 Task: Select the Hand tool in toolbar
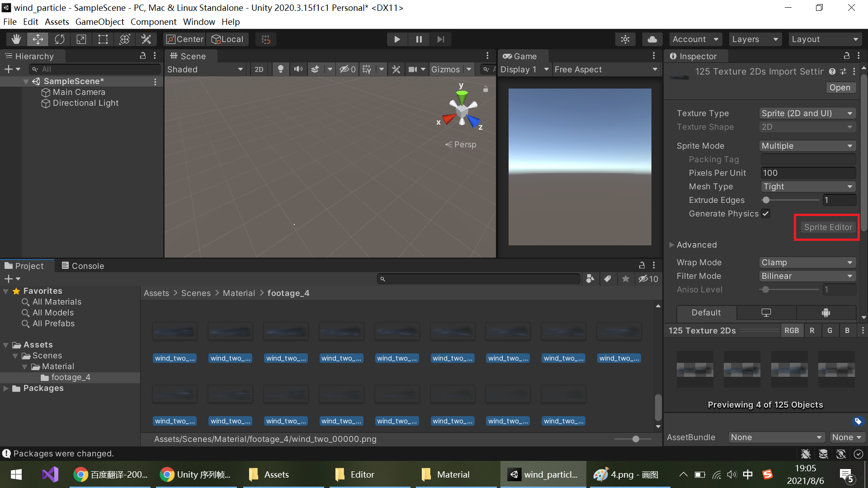click(x=16, y=39)
